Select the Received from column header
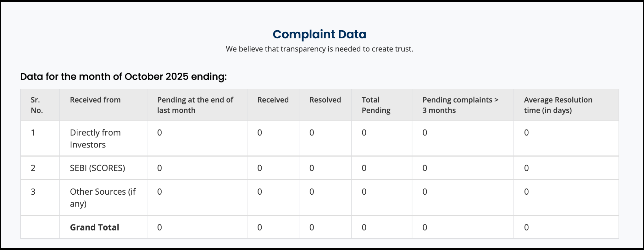 pos(95,100)
